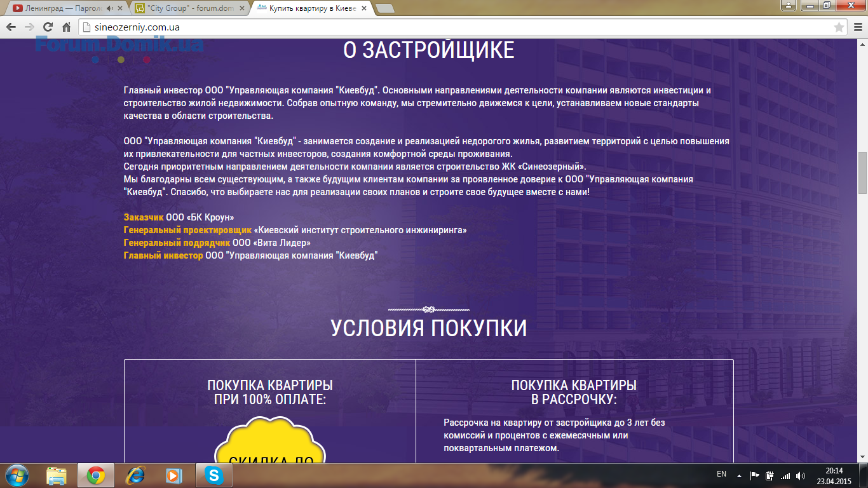The width and height of the screenshot is (868, 488).
Task: Open the network signal tray icon
Action: (785, 475)
